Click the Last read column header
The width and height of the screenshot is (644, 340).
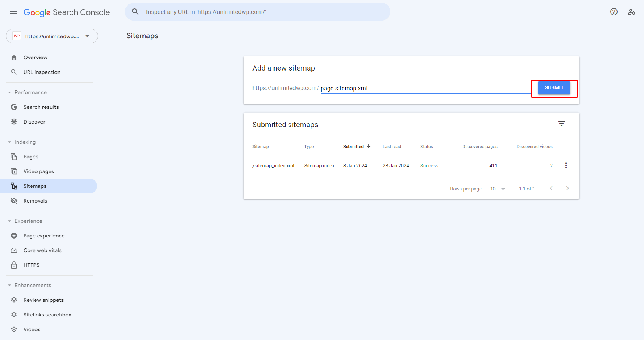tap(392, 147)
